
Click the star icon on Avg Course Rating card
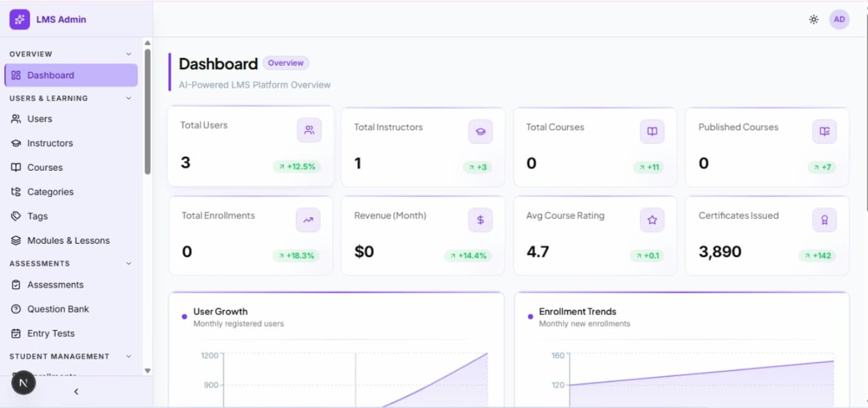pos(652,220)
